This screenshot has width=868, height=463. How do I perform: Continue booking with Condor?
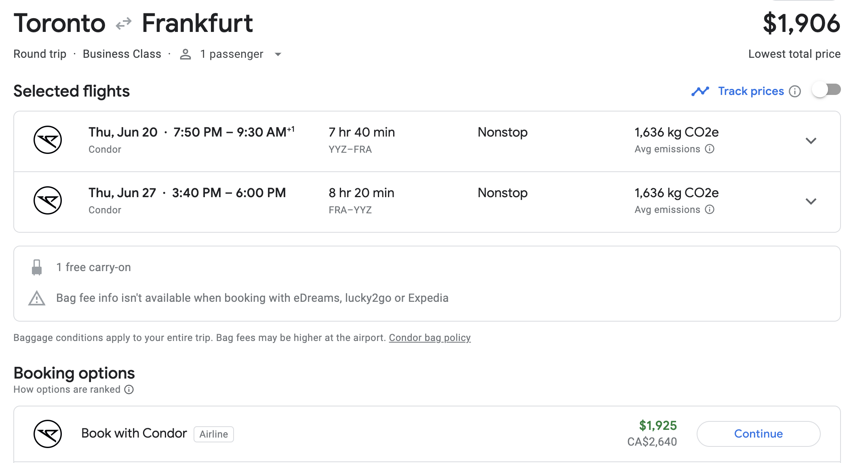[x=758, y=434]
